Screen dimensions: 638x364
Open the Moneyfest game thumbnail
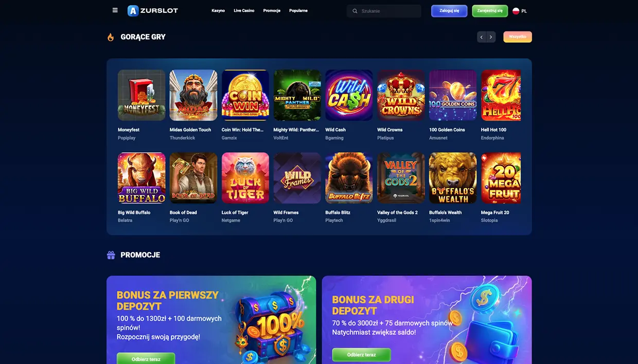click(x=141, y=95)
